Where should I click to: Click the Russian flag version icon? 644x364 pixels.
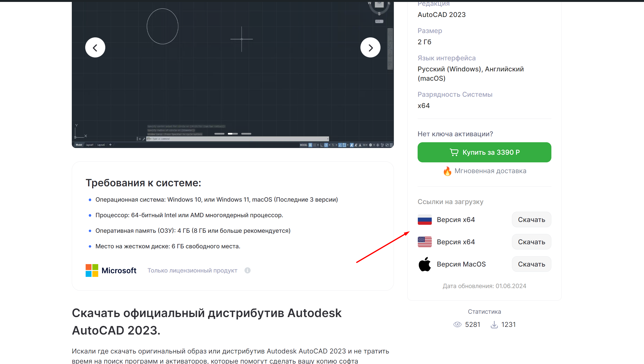click(425, 219)
